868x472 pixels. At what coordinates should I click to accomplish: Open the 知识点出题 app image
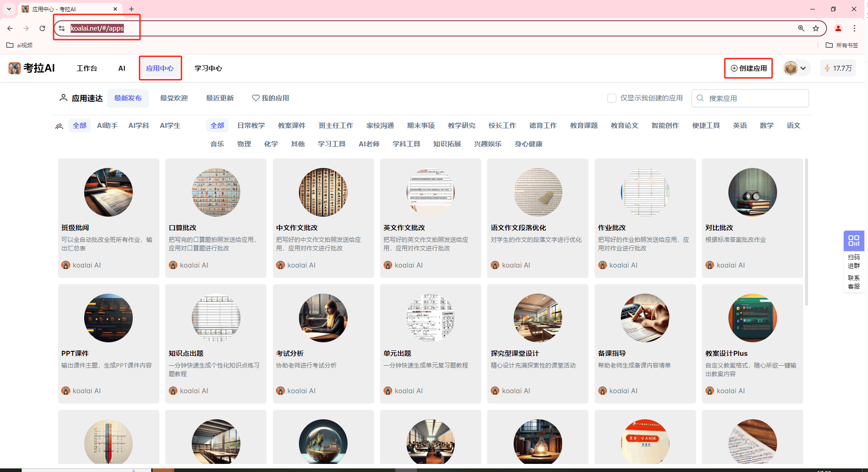(216, 318)
